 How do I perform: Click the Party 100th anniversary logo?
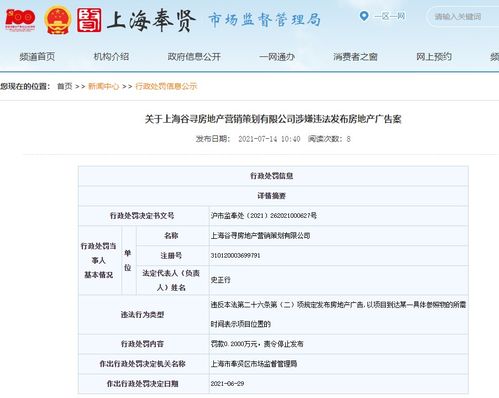point(20,20)
